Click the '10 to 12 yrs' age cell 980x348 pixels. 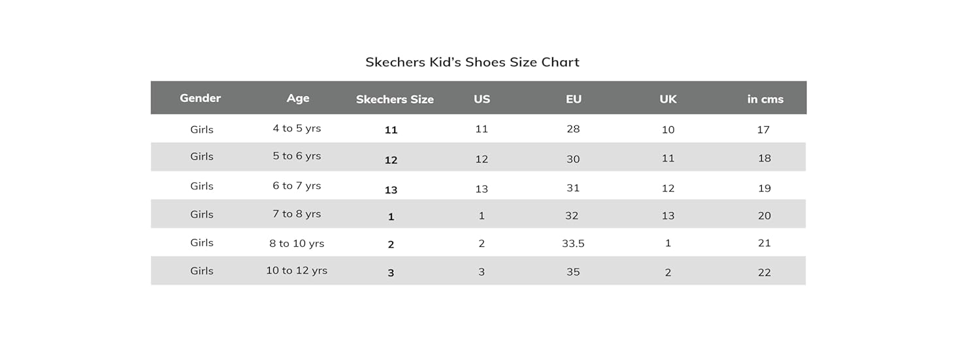297,270
